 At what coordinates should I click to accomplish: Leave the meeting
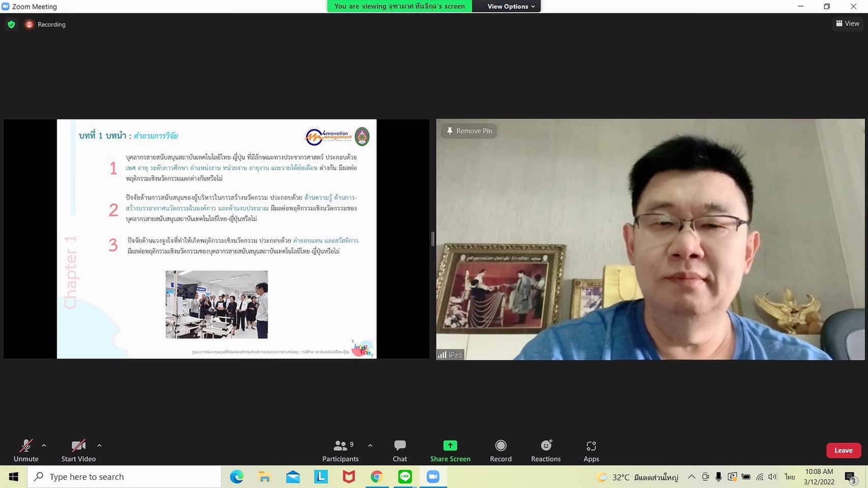coord(843,450)
